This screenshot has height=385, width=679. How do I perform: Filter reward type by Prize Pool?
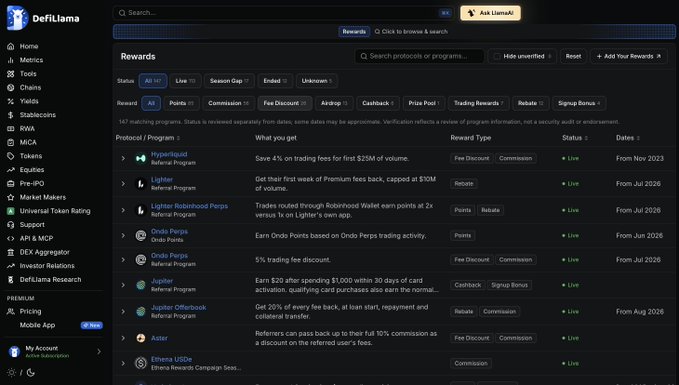click(424, 103)
